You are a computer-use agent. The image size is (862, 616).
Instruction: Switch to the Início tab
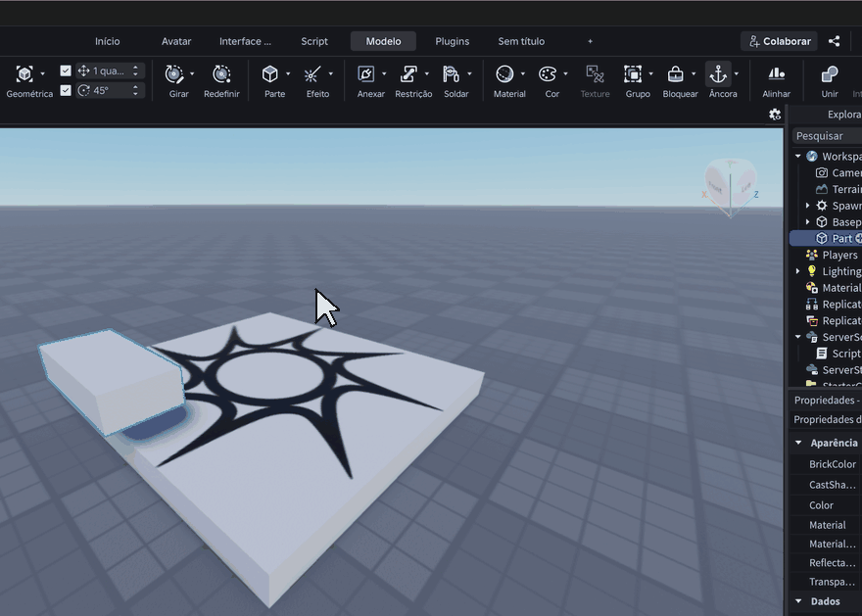click(x=107, y=41)
